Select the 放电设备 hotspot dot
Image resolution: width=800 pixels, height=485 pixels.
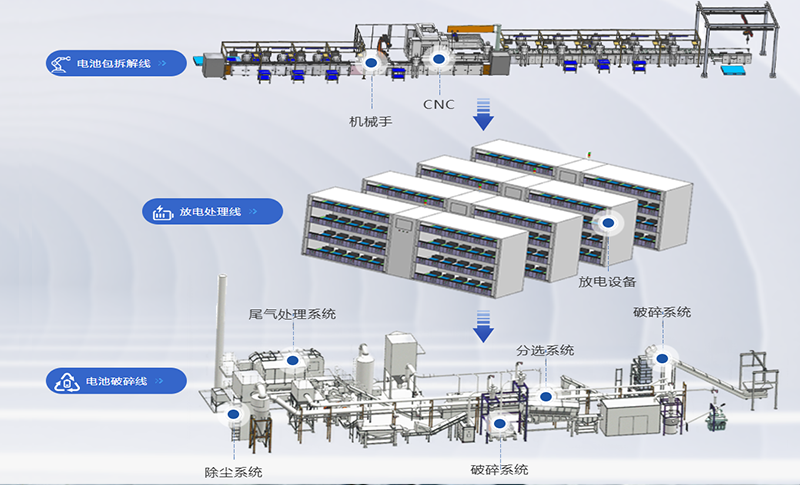tap(606, 225)
